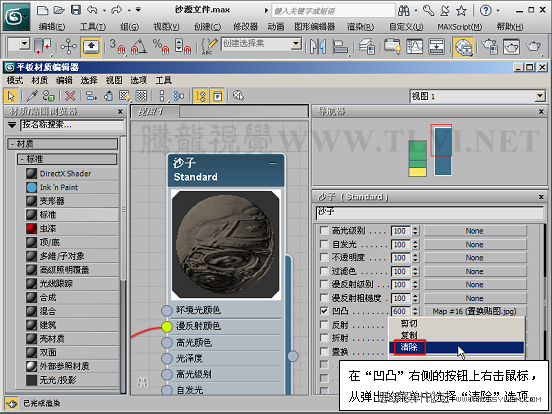Viewport: 552px width, 414px height.
Task: Click the 漫反射颜色 green input socket
Action: click(x=167, y=327)
